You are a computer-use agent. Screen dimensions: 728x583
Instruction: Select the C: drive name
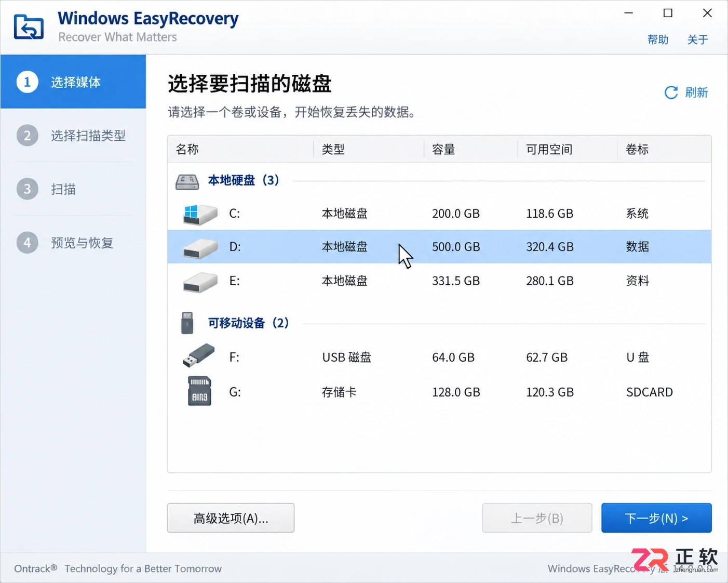[235, 214]
